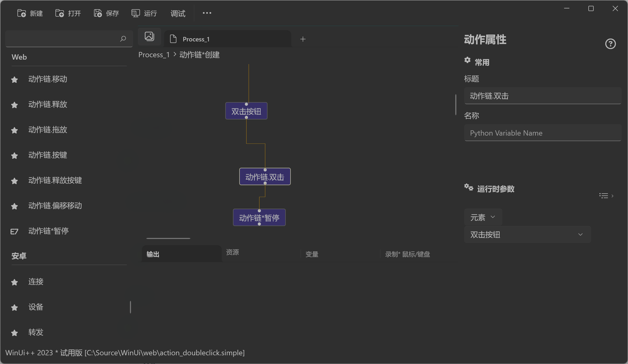Screen dimensions: 628x364
Task: Toggle favorite star for 动作链.拖放
Action: point(15,130)
